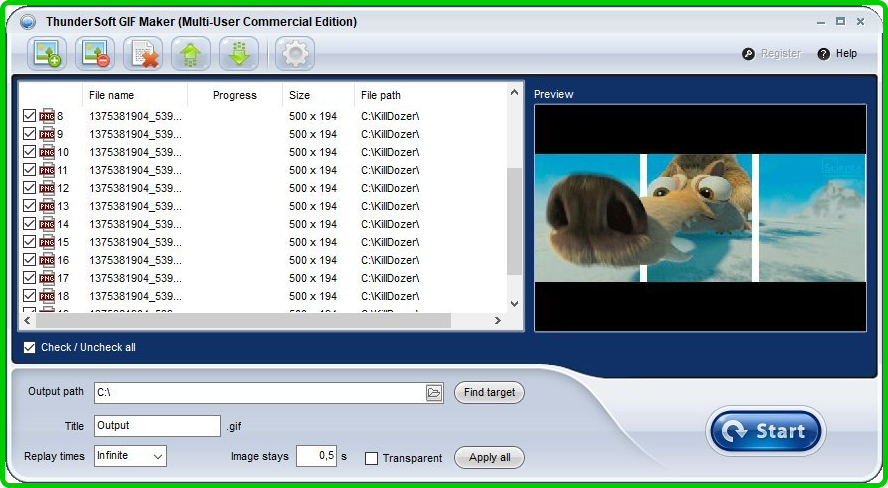The height and width of the screenshot is (488, 888).
Task: Click the vertical scrollbar thumb in file list
Action: 514,221
